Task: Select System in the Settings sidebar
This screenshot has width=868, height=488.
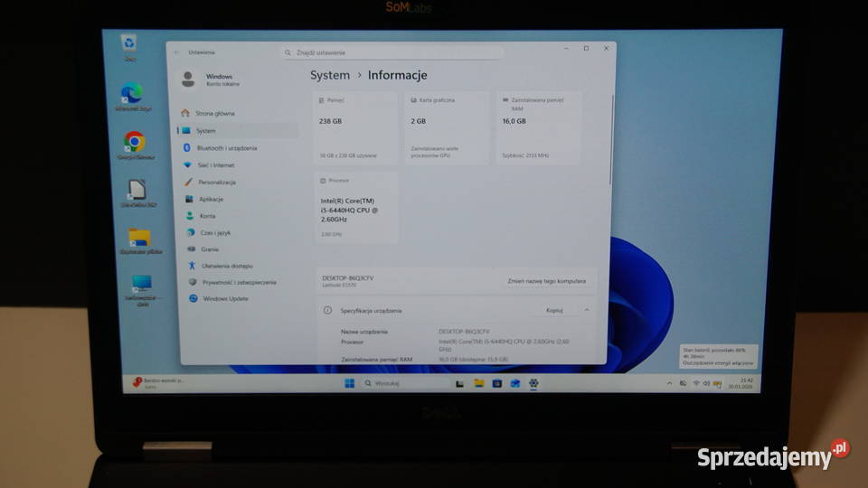Action: coord(238,131)
